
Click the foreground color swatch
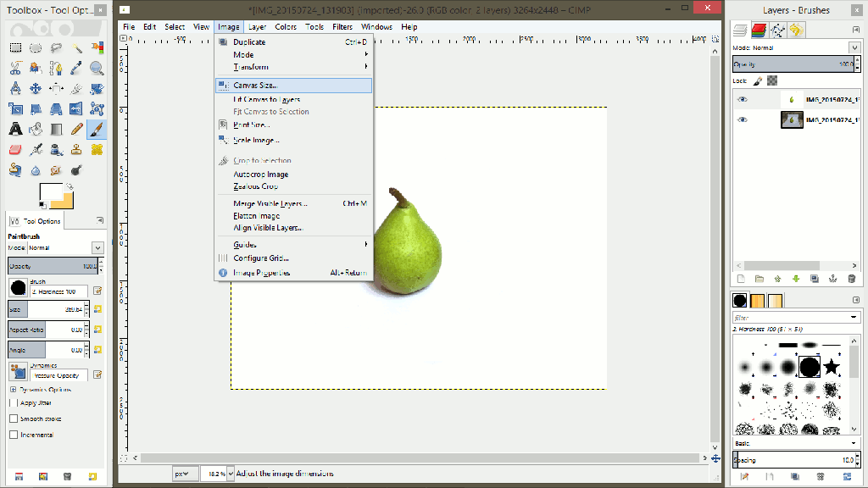51,193
